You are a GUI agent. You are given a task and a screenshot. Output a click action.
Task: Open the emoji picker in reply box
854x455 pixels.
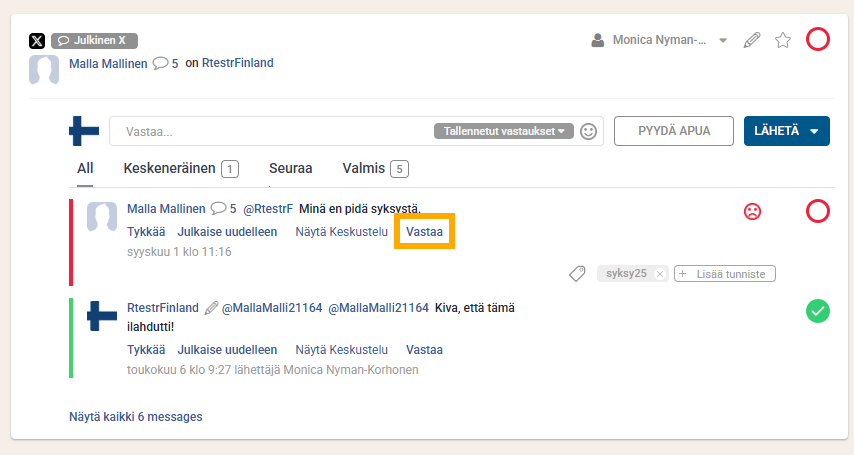click(589, 131)
